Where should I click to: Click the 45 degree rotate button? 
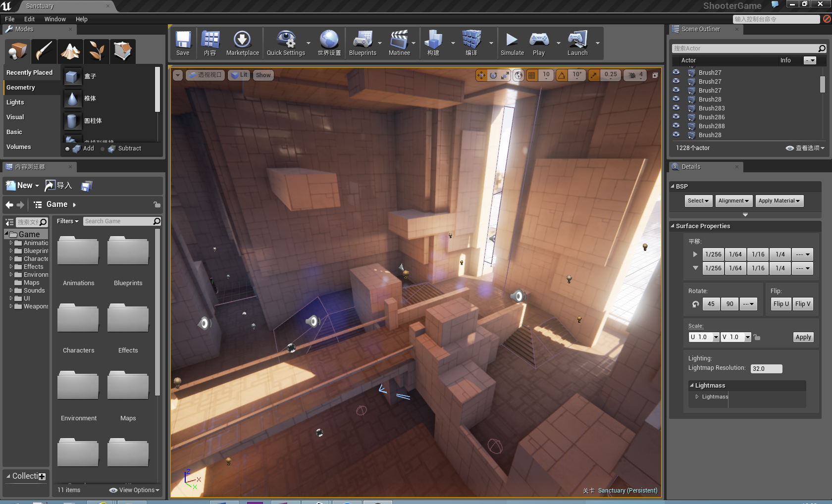click(x=711, y=304)
